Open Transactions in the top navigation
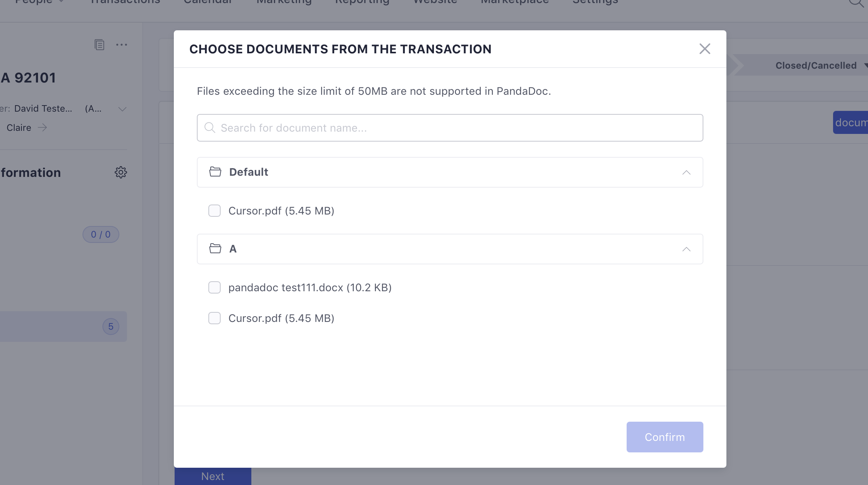 click(124, 2)
